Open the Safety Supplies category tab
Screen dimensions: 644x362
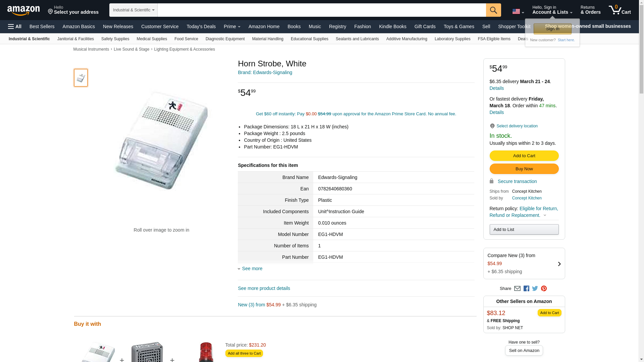pos(115,39)
